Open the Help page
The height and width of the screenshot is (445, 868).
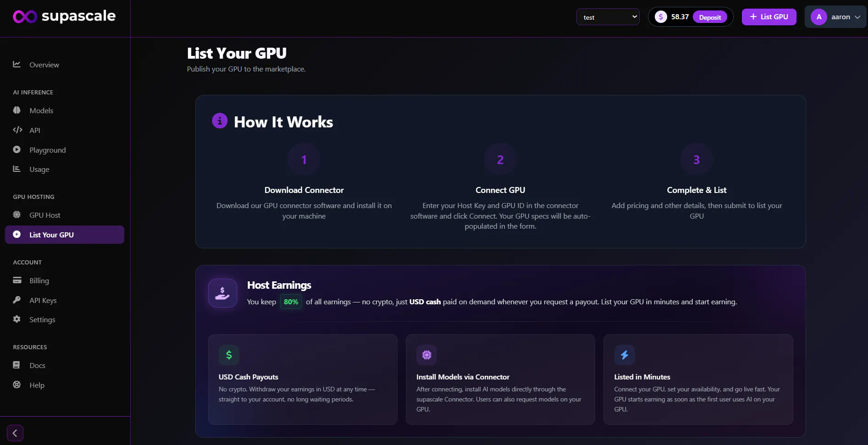pos(65,385)
